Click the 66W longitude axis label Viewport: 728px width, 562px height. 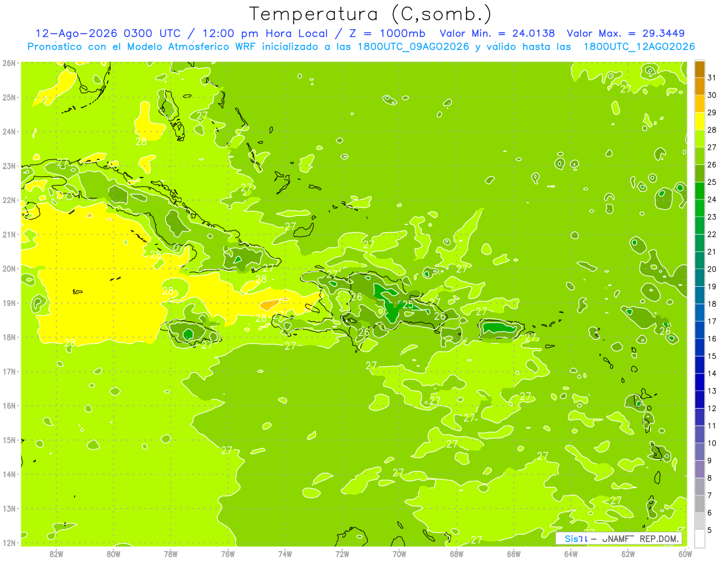513,554
